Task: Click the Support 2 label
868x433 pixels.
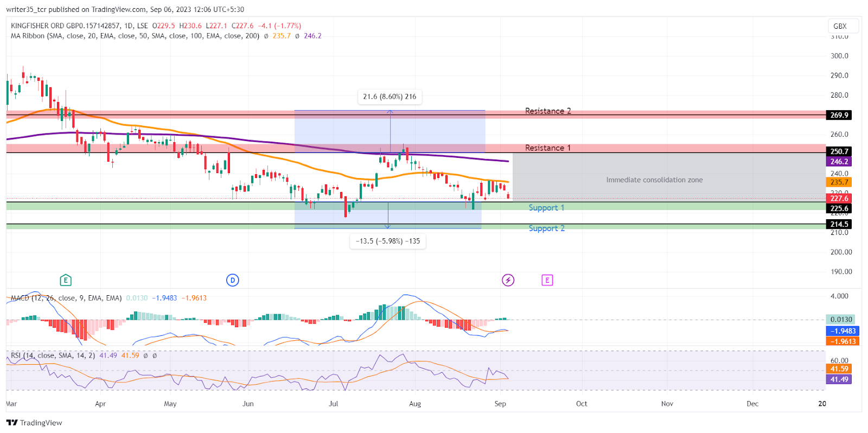Action: point(547,228)
